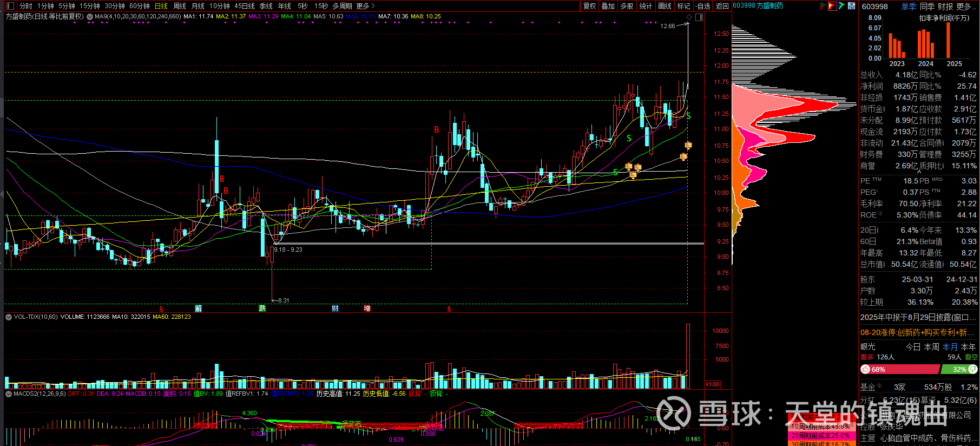Click the PE TTM value 18.5
Image resolution: width=980 pixels, height=446 pixels.
point(911,181)
